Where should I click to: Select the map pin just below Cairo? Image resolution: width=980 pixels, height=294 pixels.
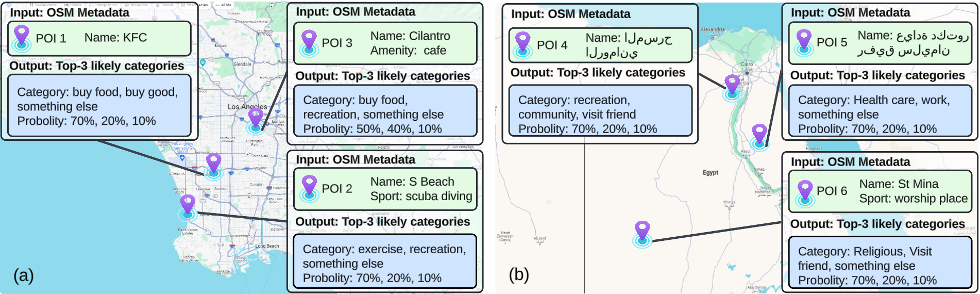click(x=732, y=87)
